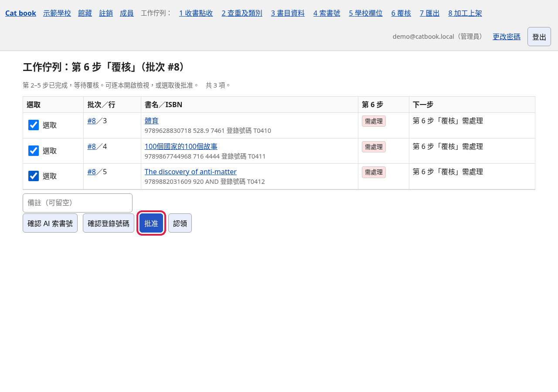Open the book 100個國家的100個故事
The height and width of the screenshot is (392, 558).
[x=181, y=146]
